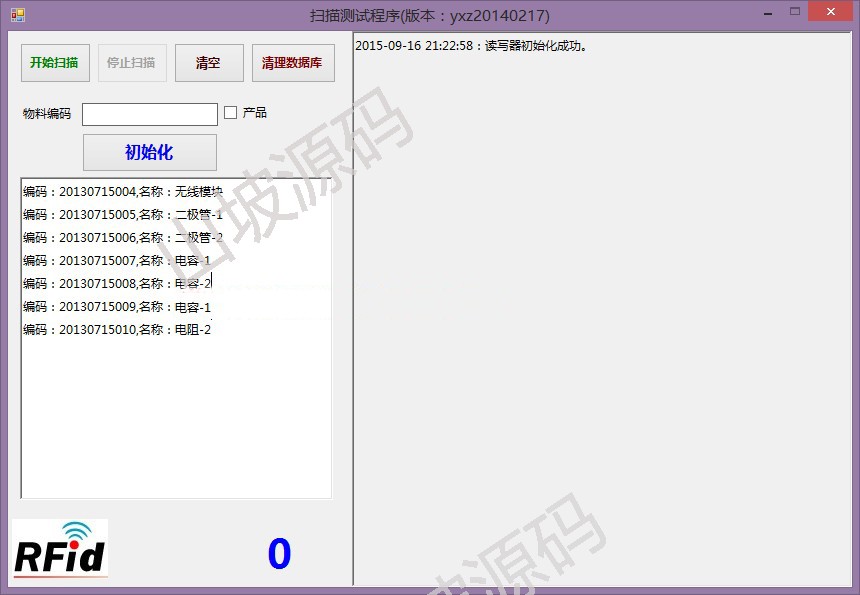Image resolution: width=860 pixels, height=595 pixels.
Task: Click the blue scan counter showing 0
Action: pos(279,554)
